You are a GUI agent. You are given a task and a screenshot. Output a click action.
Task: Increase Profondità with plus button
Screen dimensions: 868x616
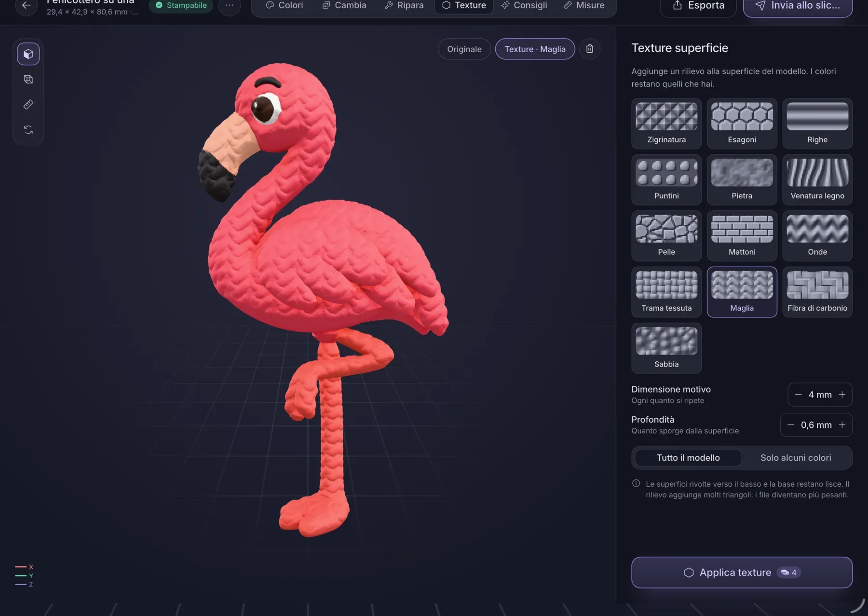coord(842,425)
